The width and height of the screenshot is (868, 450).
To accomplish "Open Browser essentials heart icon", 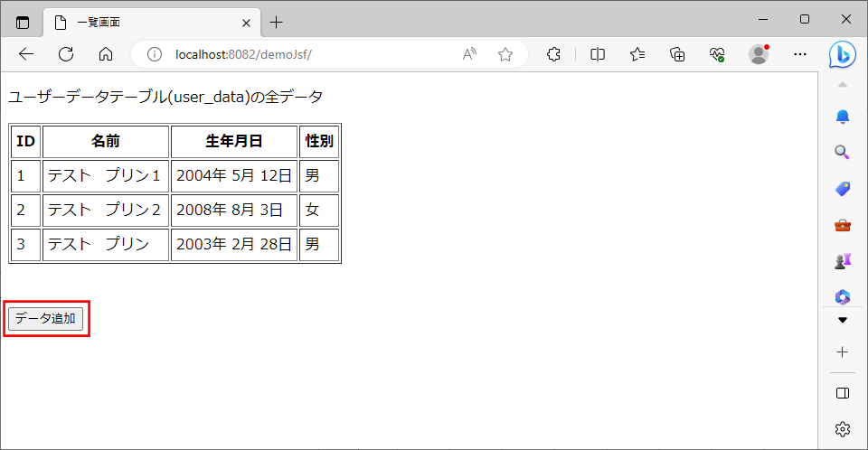I will coord(718,54).
